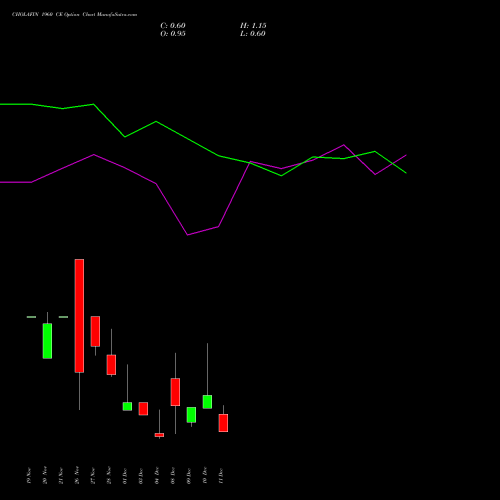
Task: Select the tiny red candle for 04 Dec
Action: pos(159,435)
